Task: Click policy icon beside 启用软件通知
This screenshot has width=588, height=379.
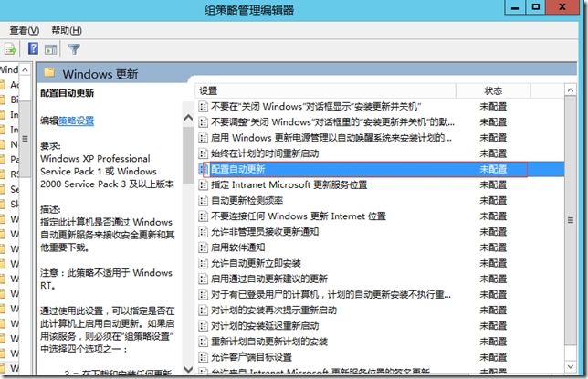Action: click(x=203, y=247)
